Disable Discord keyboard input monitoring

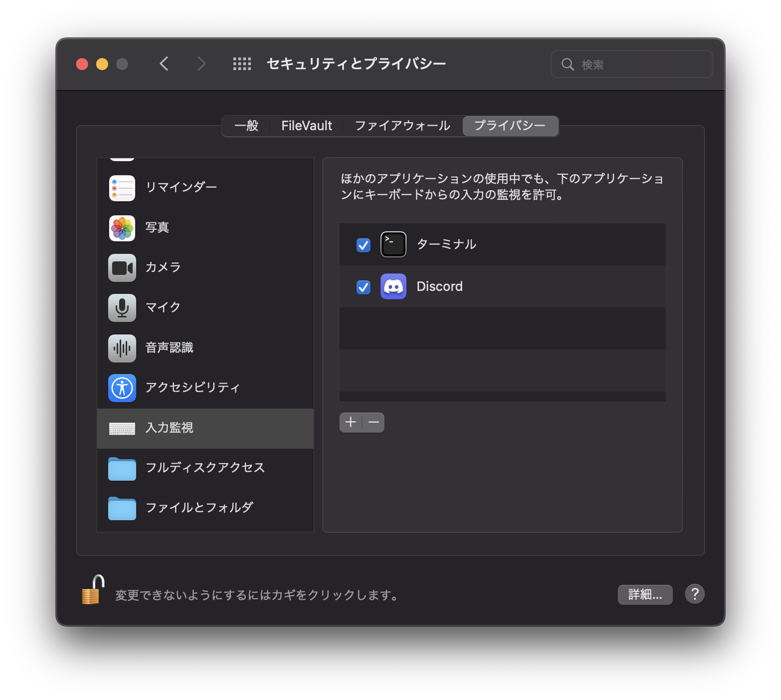[x=363, y=286]
